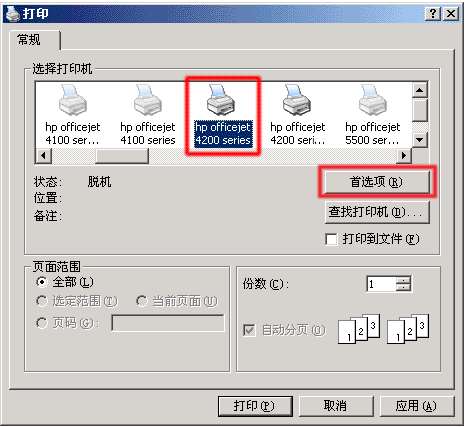This screenshot has height=427, width=465.
Task: Switch to the 常规 tab
Action: [x=29, y=40]
